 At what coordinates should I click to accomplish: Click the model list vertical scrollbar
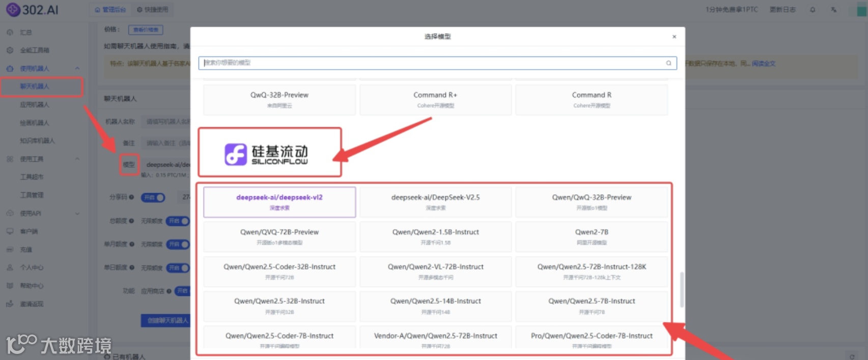[x=682, y=290]
